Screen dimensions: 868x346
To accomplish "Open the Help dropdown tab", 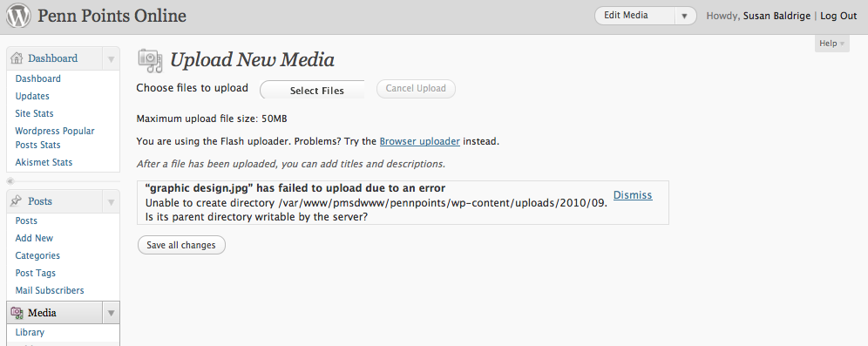I will tap(832, 44).
